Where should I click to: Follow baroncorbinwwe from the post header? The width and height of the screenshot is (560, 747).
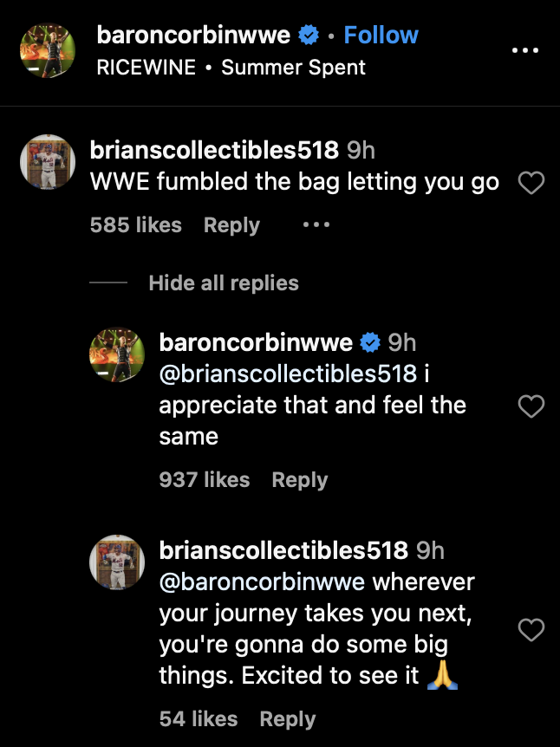click(x=381, y=36)
